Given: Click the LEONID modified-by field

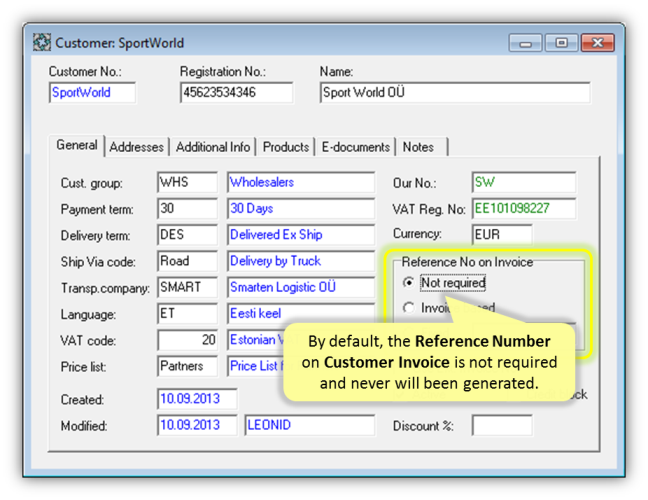Looking at the screenshot, I should (310, 425).
